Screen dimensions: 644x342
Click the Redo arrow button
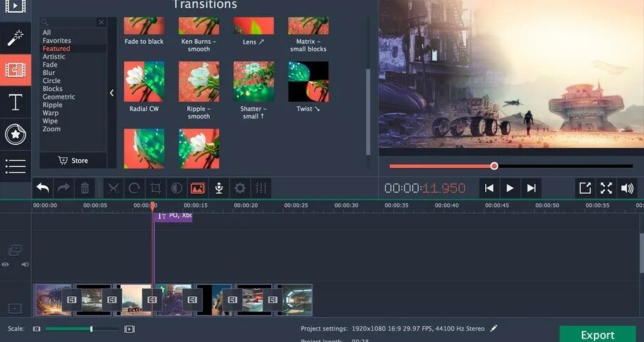pyautogui.click(x=64, y=188)
